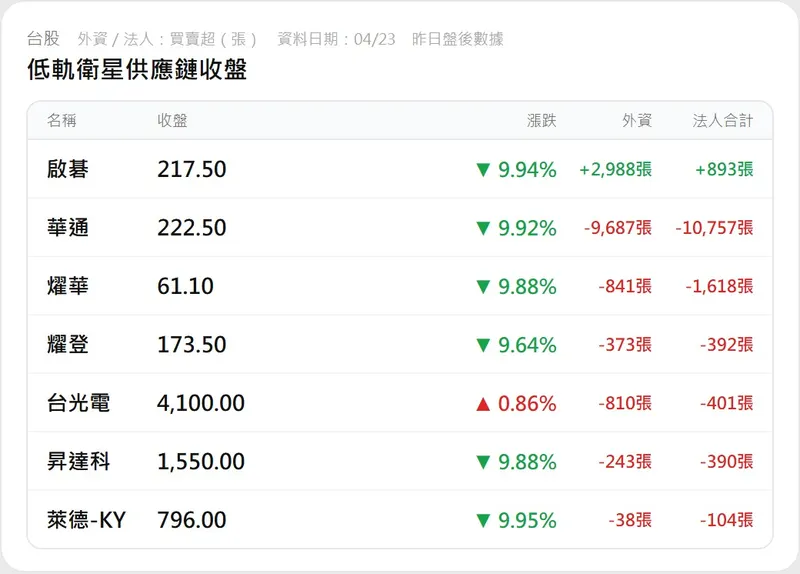
Task: Click the 台股 label at top
Action: tap(43, 39)
